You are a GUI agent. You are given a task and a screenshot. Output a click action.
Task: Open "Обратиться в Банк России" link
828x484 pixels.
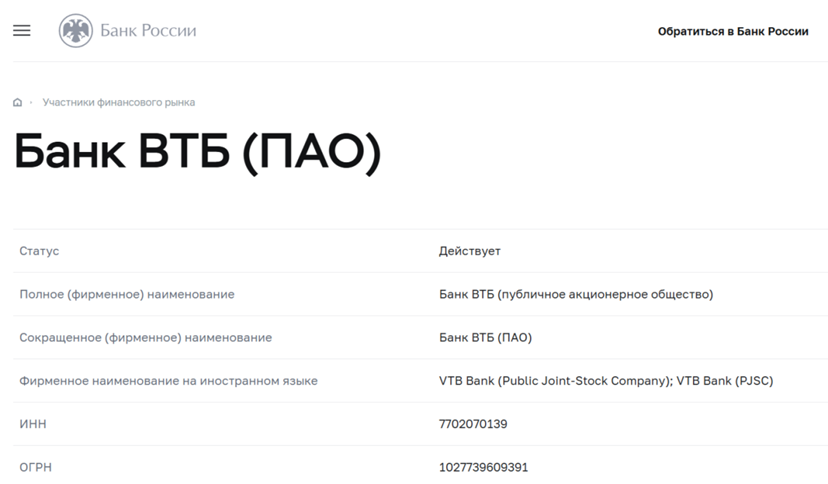[x=732, y=31]
